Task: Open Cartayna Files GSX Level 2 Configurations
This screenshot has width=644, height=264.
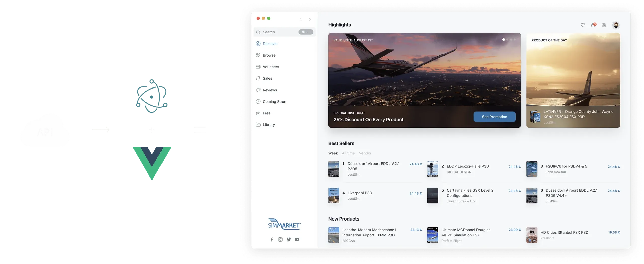Action: (x=474, y=195)
